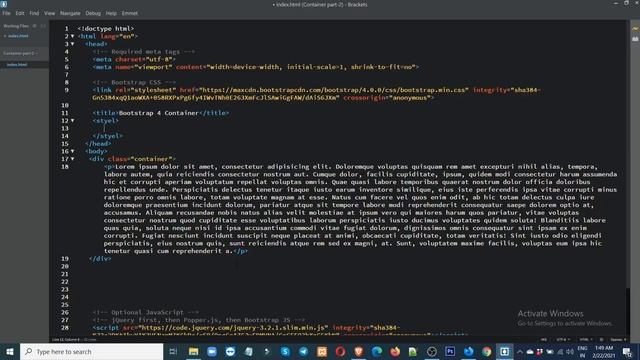
Task: Open the Windows notification center
Action: (627, 351)
